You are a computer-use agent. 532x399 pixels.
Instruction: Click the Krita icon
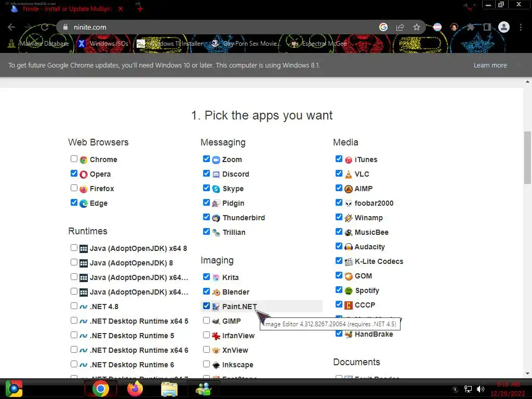pyautogui.click(x=216, y=277)
